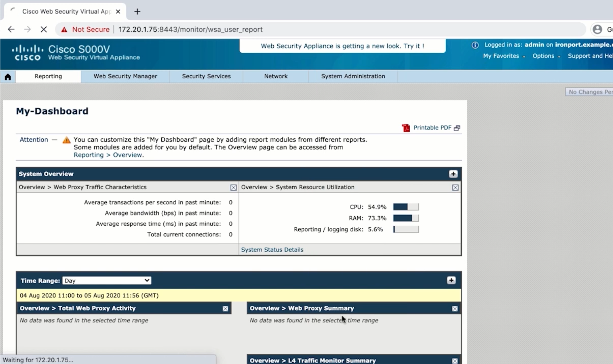
Task: Close the Total Web Proxy Activity module
Action: (225, 308)
